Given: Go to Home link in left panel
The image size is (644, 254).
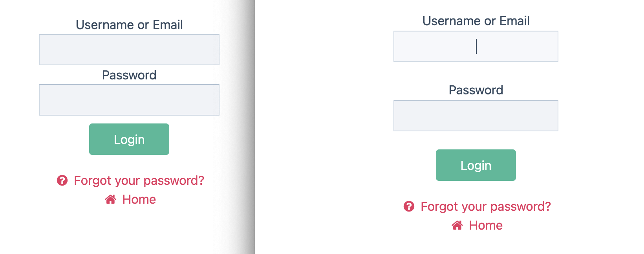Looking at the screenshot, I should (x=139, y=199).
